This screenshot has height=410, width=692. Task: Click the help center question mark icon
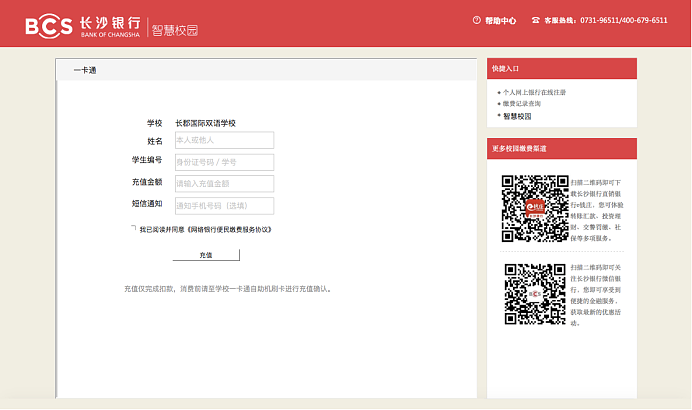point(476,20)
